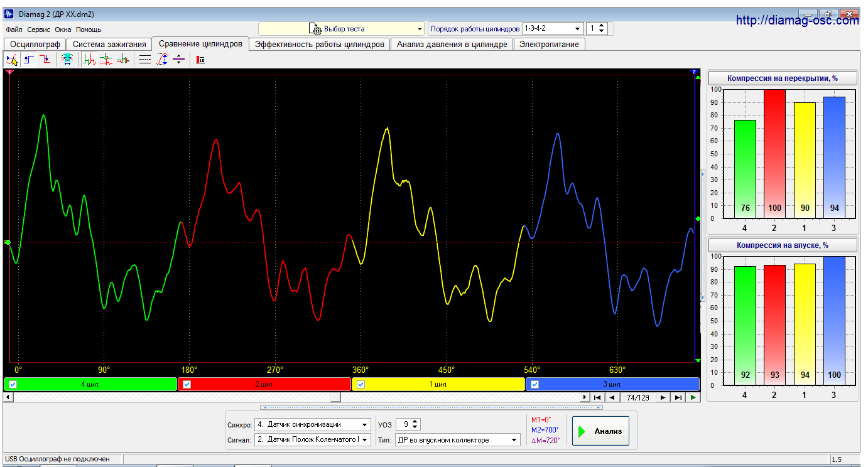Switch to Осциллограф tab
Screen dimensions: 868x467
coord(35,45)
